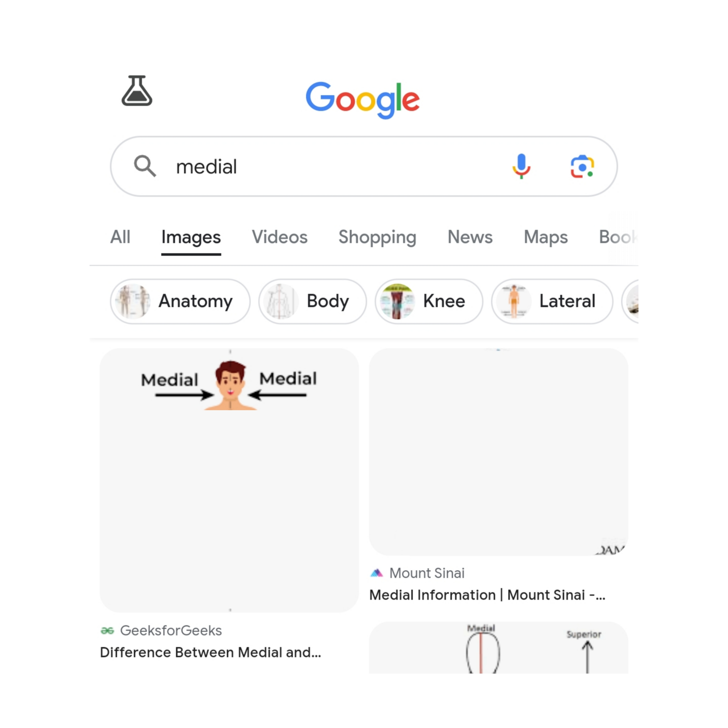This screenshot has width=728, height=728.
Task: Tap the Google logo
Action: coord(363,100)
